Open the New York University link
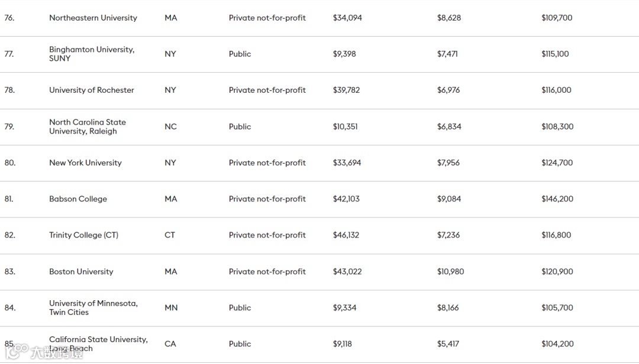Screen dimensions: 639x364 [85, 162]
